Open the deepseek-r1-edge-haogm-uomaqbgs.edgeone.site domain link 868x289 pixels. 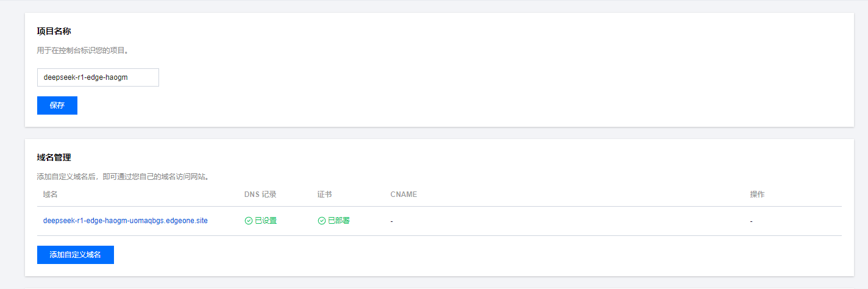[126, 221]
